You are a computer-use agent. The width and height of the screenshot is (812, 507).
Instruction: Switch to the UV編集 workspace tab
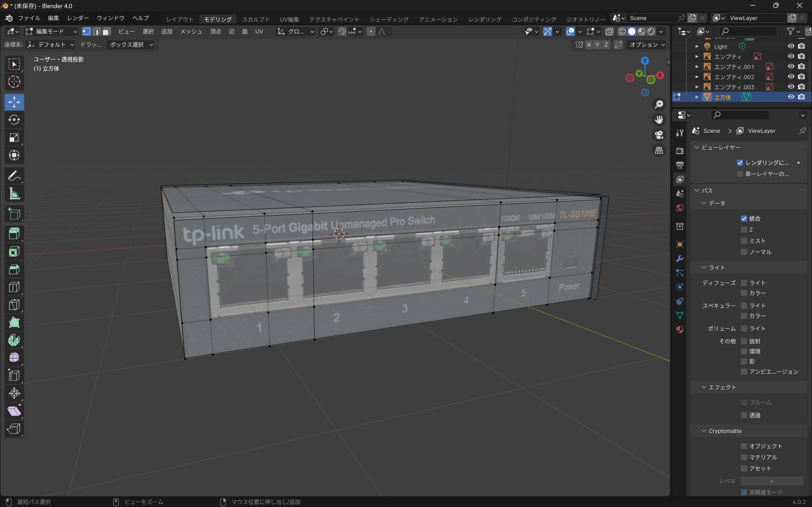[289, 19]
